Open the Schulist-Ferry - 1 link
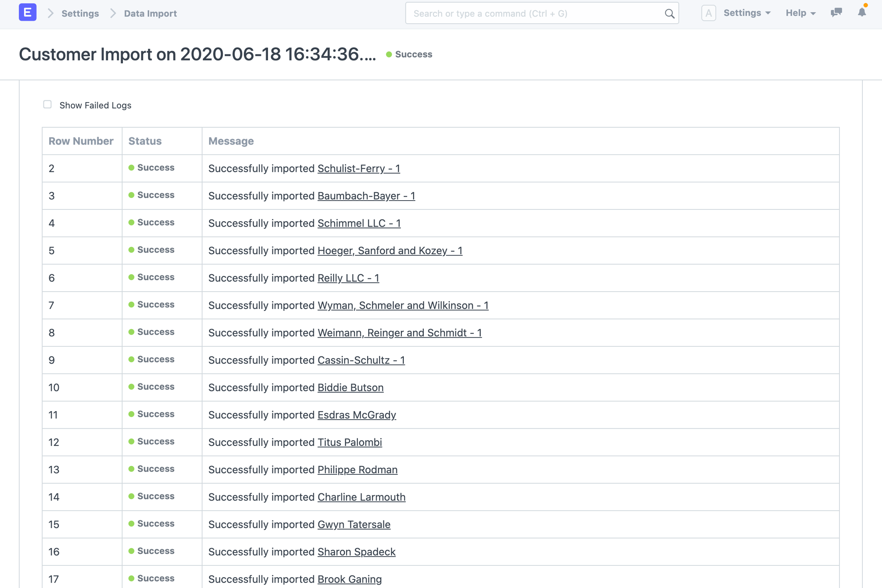 coord(358,168)
